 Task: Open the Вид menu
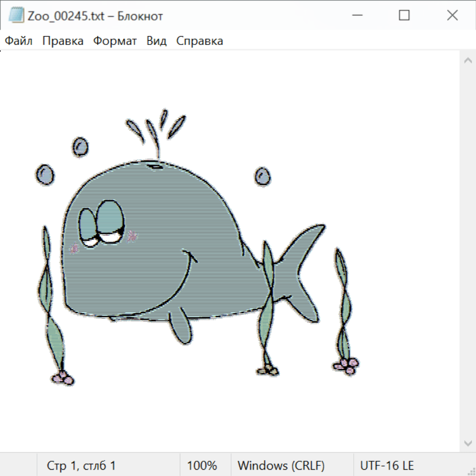point(157,41)
